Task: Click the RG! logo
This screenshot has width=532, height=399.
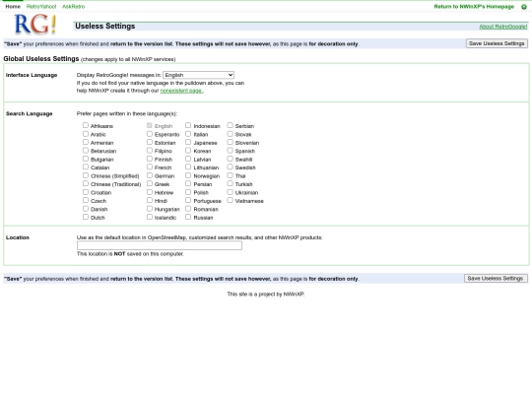Action: click(35, 24)
